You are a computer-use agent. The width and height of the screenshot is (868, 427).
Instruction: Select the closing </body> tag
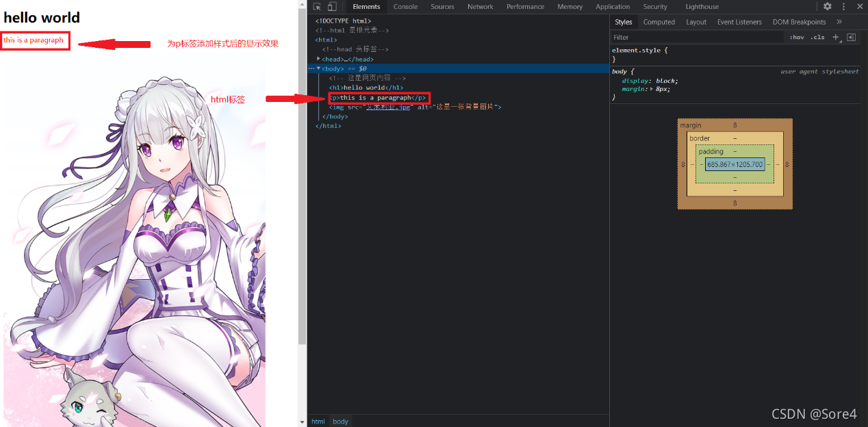[335, 116]
